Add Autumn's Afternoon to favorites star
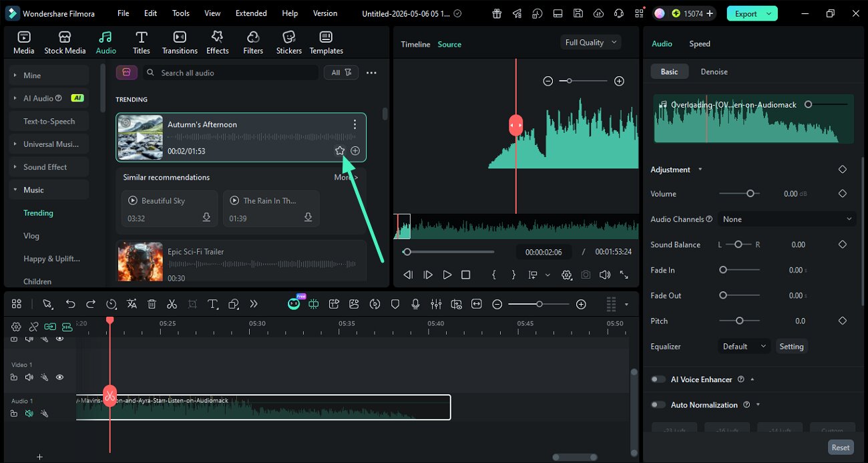Screen dimensions: 868x463 pos(340,151)
